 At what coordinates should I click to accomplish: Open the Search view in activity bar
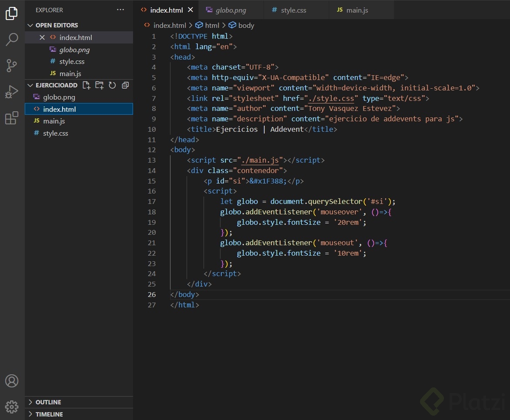point(12,40)
